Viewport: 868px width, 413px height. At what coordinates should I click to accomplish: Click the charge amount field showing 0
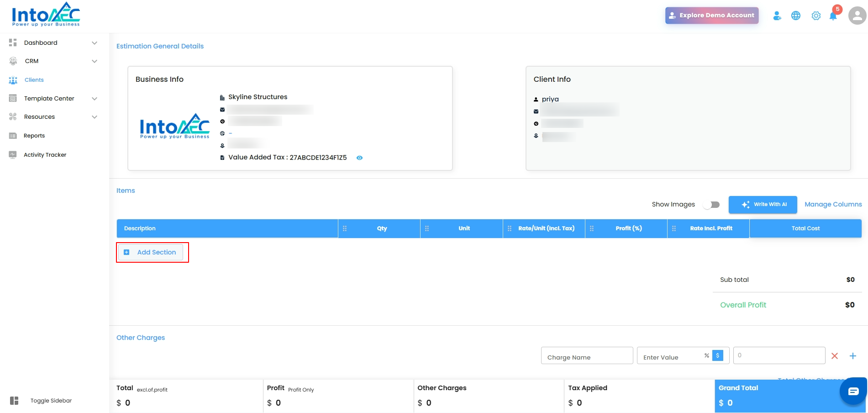click(779, 355)
